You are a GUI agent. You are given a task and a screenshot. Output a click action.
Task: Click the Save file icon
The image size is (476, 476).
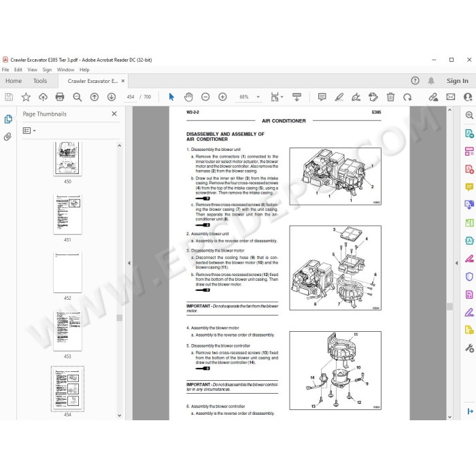(9, 97)
